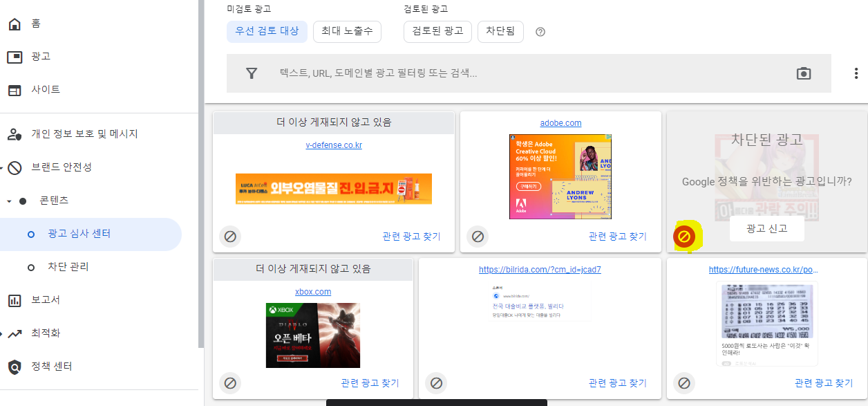Block the adobe.com ad
The height and width of the screenshot is (406, 868).
(x=478, y=237)
